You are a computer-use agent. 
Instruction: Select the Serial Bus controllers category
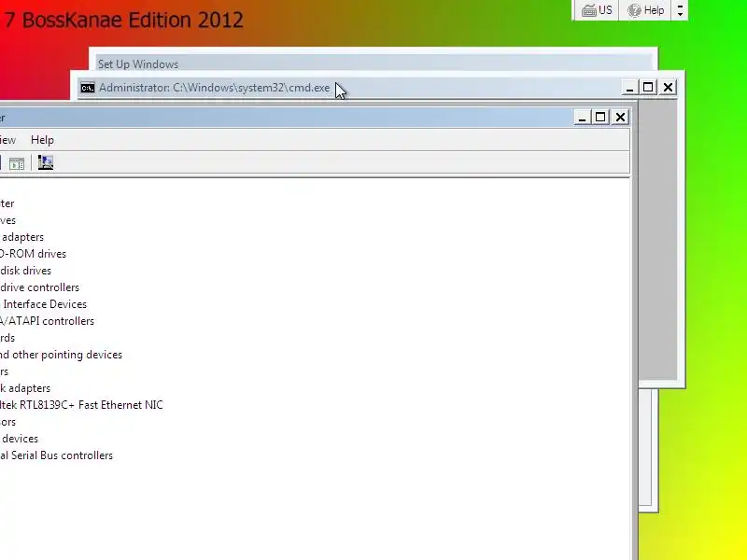pos(56,455)
